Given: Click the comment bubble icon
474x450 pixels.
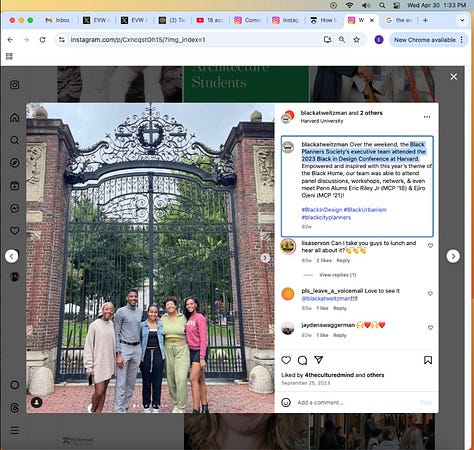Looking at the screenshot, I should (x=302, y=360).
